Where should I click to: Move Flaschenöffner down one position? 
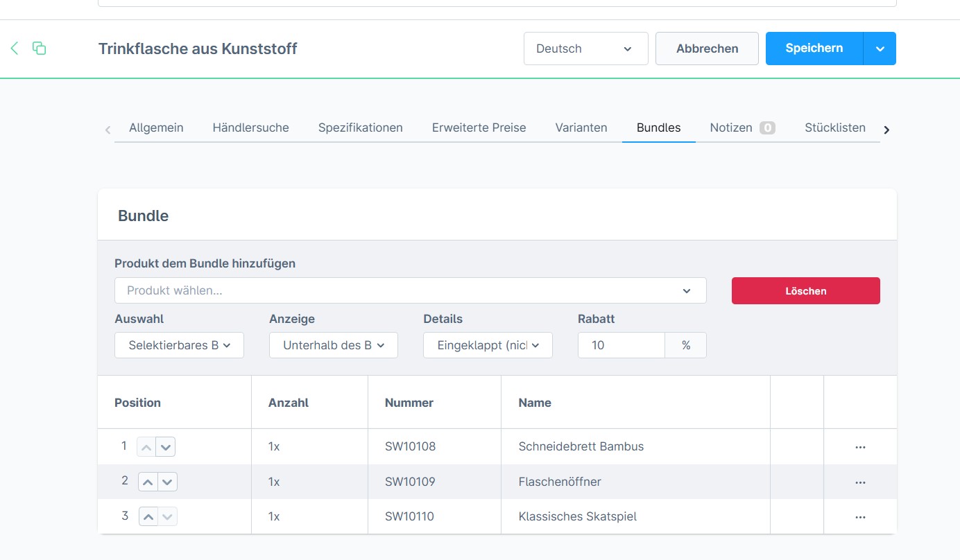(x=168, y=482)
